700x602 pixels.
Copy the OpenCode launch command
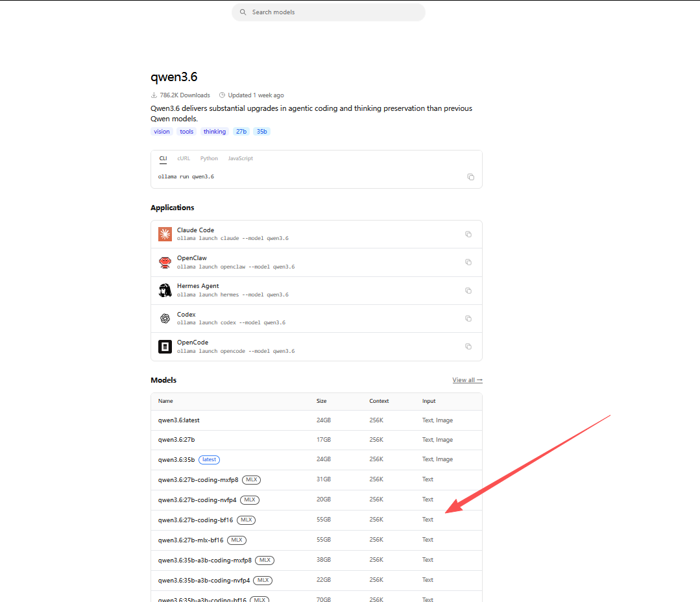[x=468, y=346]
